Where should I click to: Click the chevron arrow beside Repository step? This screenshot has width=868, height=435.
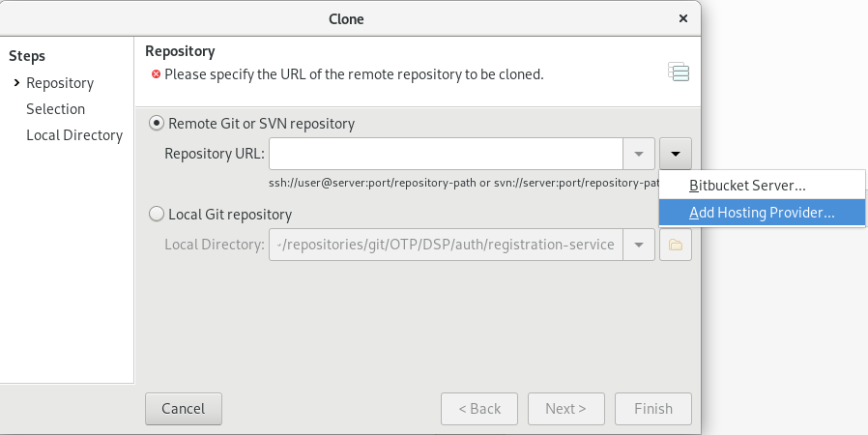click(x=16, y=82)
